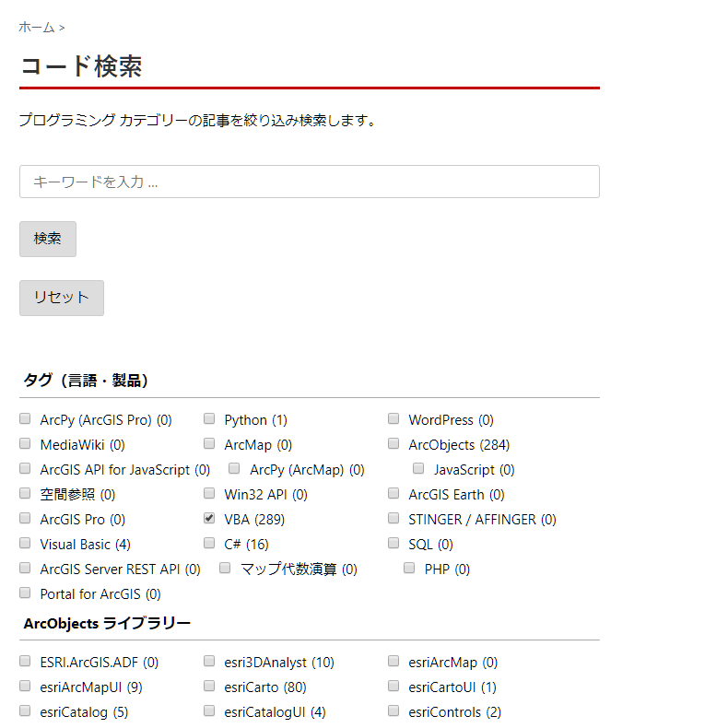Check the ArcGIS Server REST API checkbox
Viewport: 728px width, 728px height.
(25, 568)
